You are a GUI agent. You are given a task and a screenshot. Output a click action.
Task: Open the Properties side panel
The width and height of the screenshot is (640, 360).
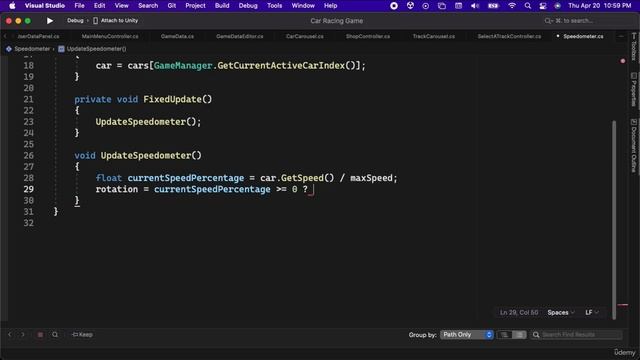click(x=633, y=89)
